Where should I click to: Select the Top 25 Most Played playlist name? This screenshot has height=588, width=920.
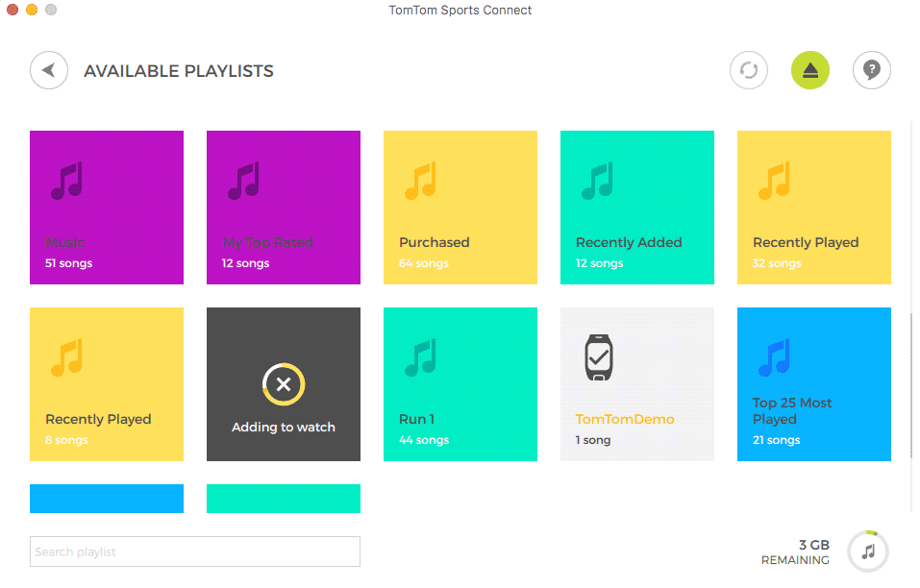(792, 411)
